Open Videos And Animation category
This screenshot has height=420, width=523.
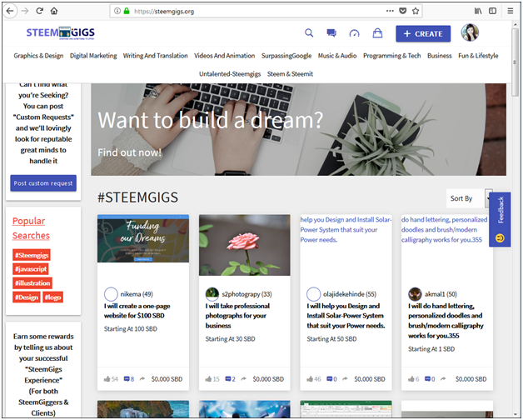[x=225, y=56]
